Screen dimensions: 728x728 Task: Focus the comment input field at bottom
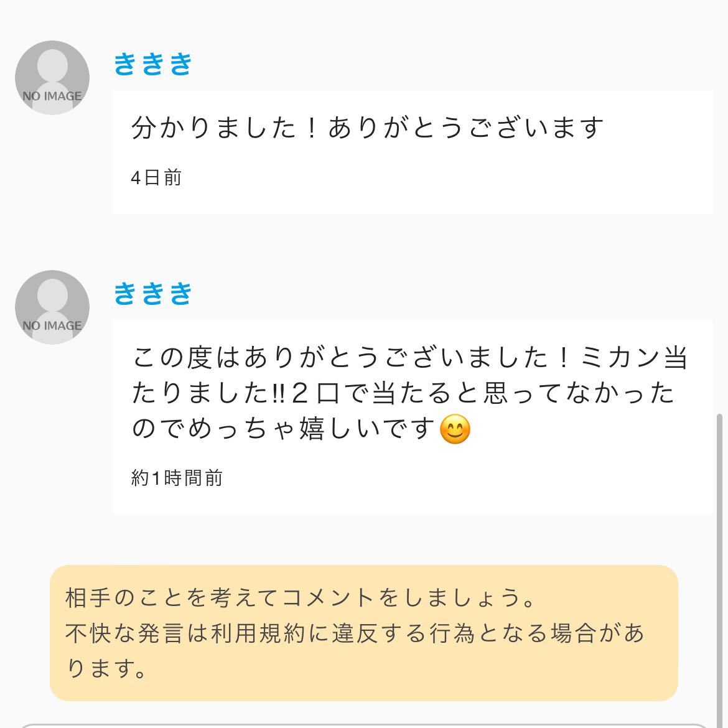point(364,726)
